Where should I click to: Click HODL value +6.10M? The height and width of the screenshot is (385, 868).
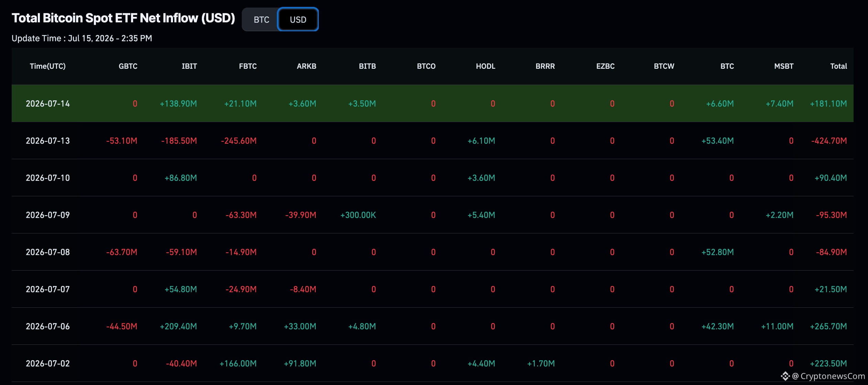pyautogui.click(x=481, y=141)
